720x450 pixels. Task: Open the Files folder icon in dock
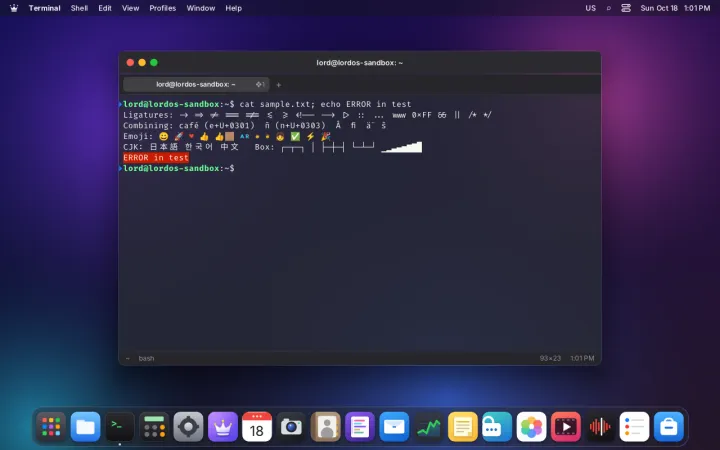click(85, 427)
